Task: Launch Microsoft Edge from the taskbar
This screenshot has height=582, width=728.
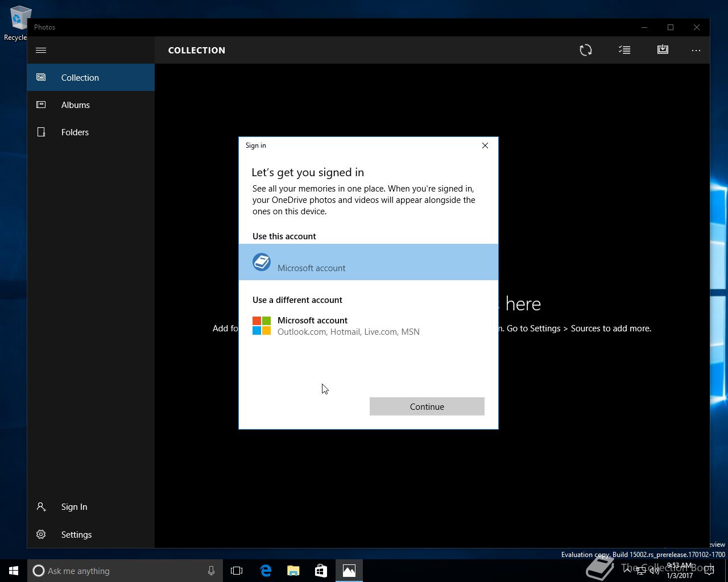Action: [266, 571]
